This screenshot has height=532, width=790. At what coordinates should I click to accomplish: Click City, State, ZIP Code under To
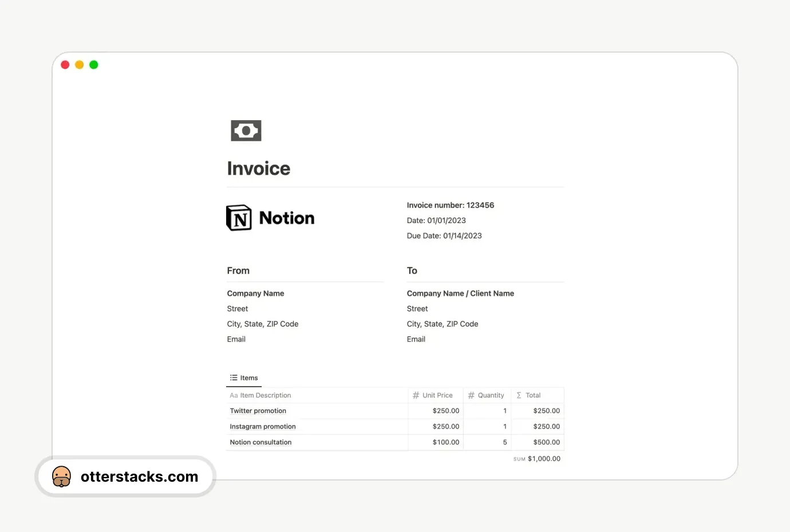click(443, 324)
